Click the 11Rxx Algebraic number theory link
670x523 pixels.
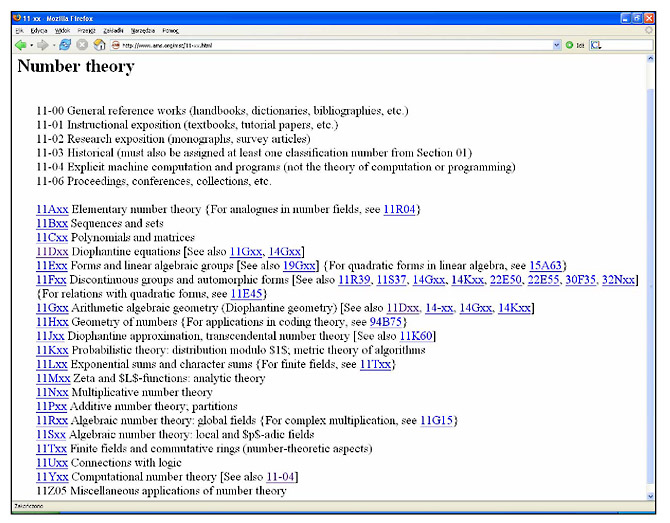(x=51, y=421)
